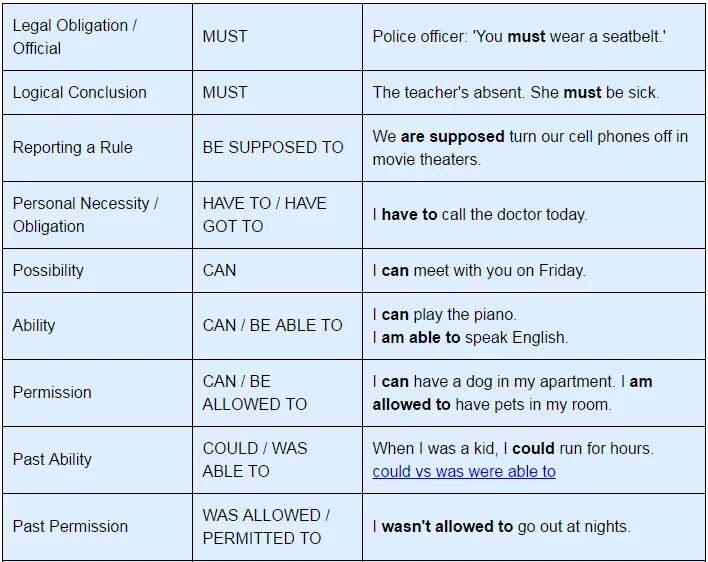The height and width of the screenshot is (562, 708).
Task: Select the 'CAN / BE ABLE TO' cell
Action: 277,326
